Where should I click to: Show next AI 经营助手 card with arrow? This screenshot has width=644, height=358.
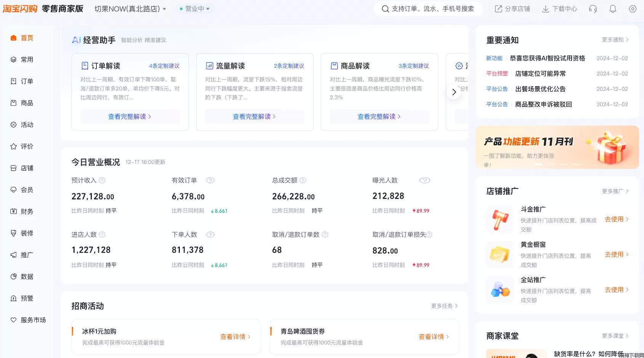(454, 92)
